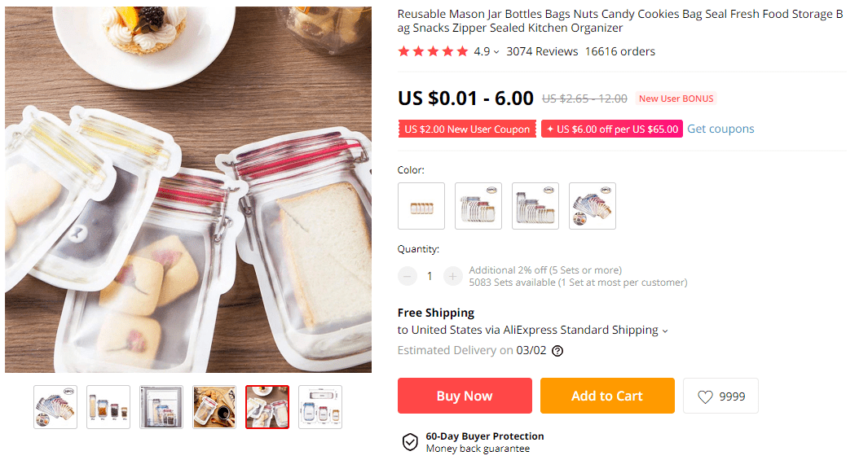Viewport: 868px width, 460px height.
Task: Click the US $6.00 off per $65.00 coupon
Action: tap(612, 129)
